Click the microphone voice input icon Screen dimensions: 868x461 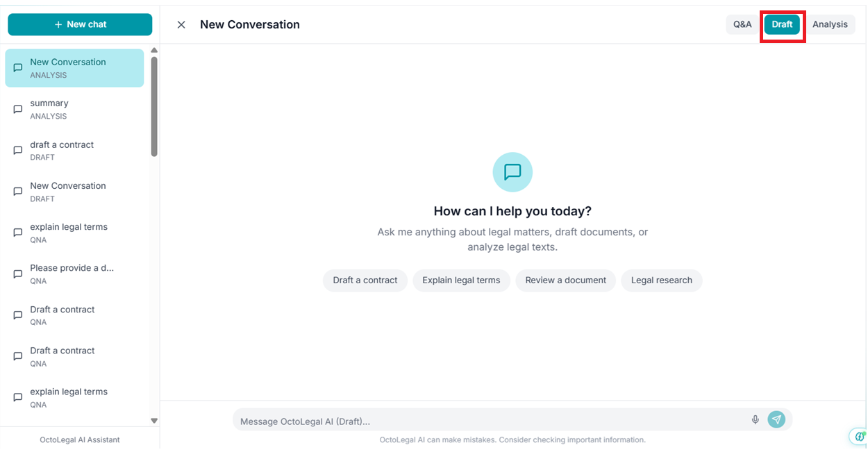(755, 420)
